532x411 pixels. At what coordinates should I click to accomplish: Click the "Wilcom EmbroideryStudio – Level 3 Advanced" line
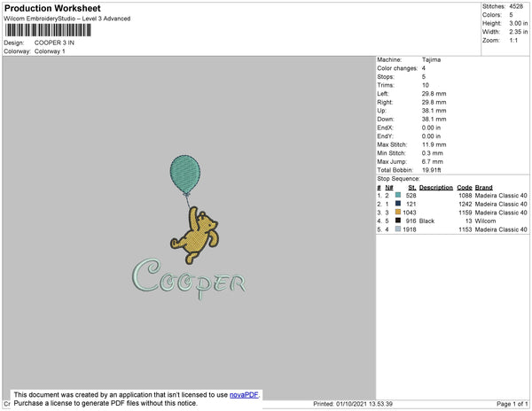[x=67, y=19]
